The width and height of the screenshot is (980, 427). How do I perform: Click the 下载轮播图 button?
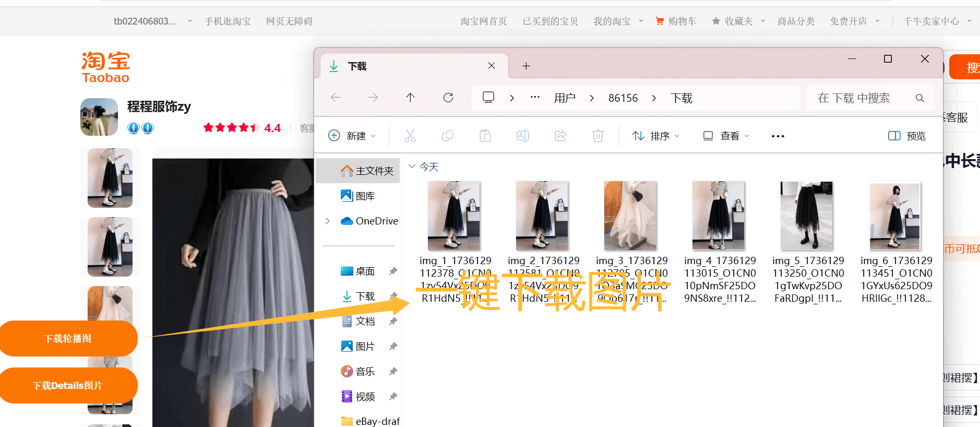point(68,338)
